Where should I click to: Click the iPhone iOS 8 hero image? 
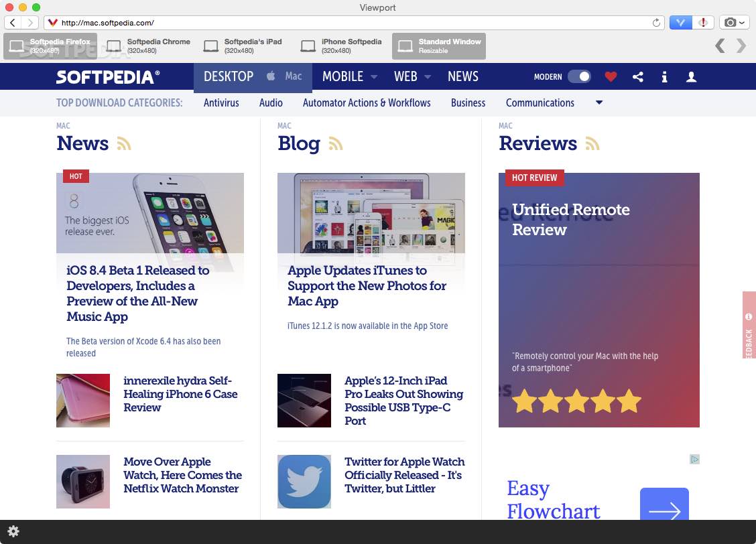click(150, 213)
